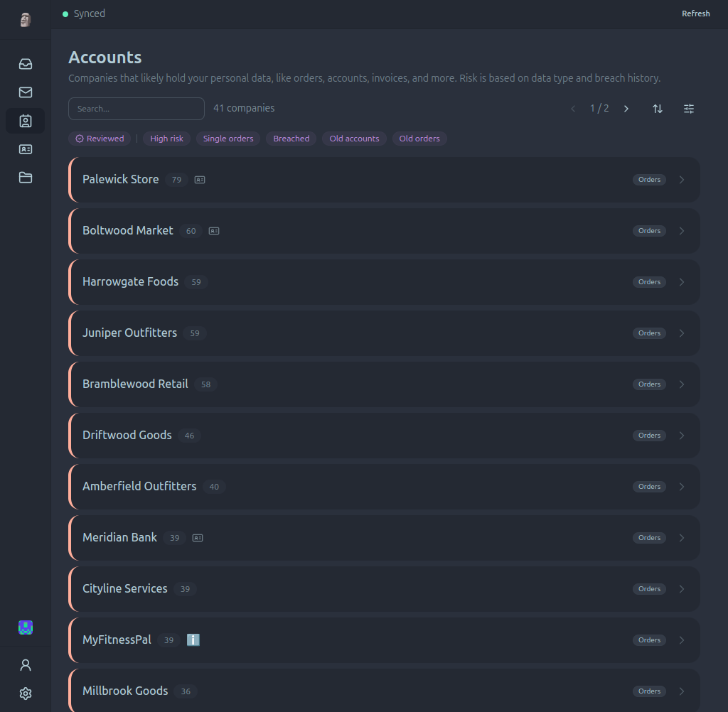
Task: Toggle the Single orders filter chip
Action: (x=228, y=139)
